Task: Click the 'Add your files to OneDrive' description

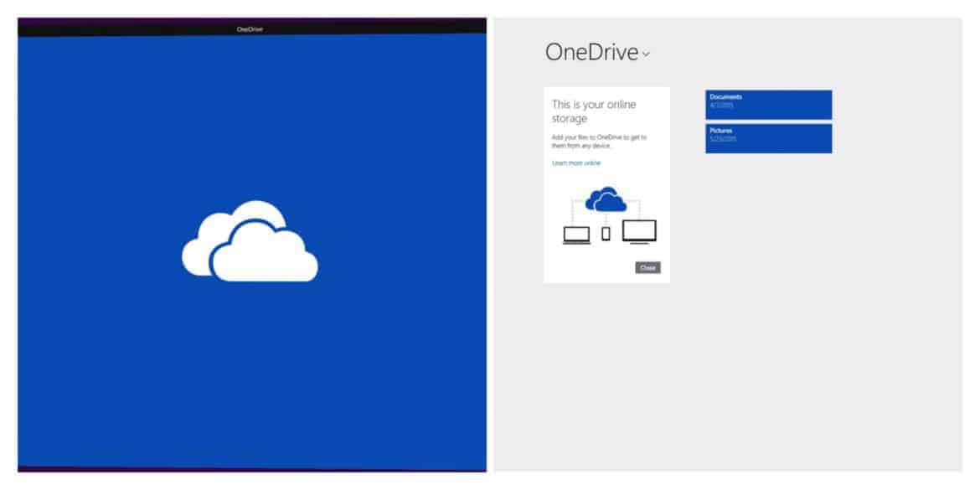Action: coord(599,142)
